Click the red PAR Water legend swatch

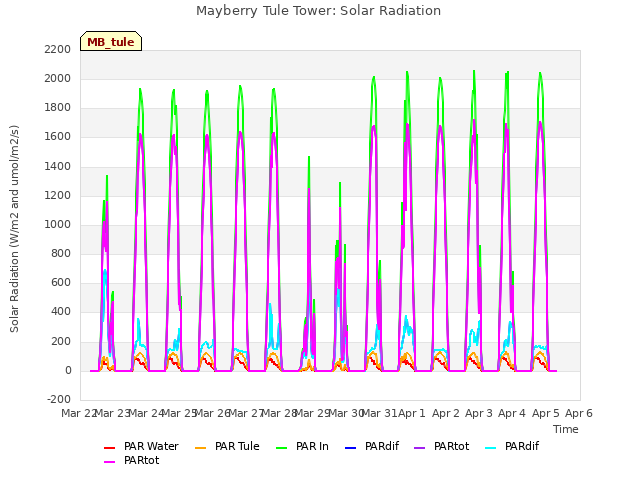pos(109,448)
